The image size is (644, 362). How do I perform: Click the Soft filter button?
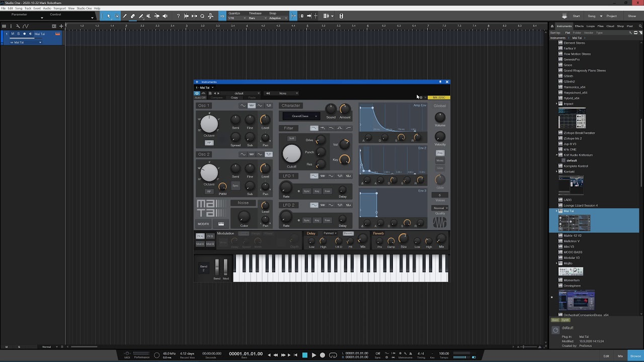291,138
